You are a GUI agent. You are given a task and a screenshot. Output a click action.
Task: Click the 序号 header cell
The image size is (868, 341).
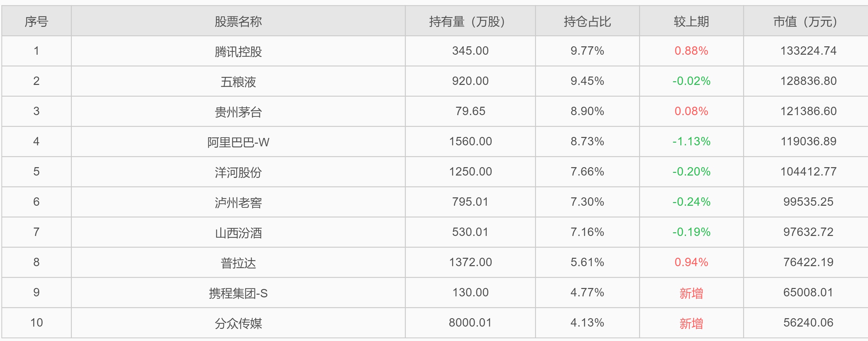pos(36,21)
